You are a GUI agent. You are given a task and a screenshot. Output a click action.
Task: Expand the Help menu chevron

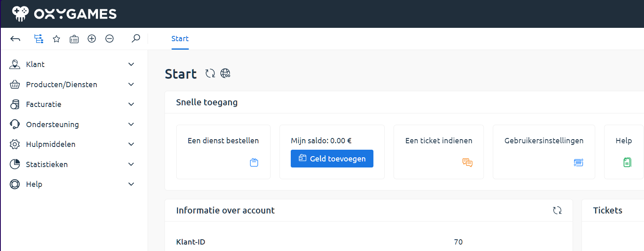(131, 184)
